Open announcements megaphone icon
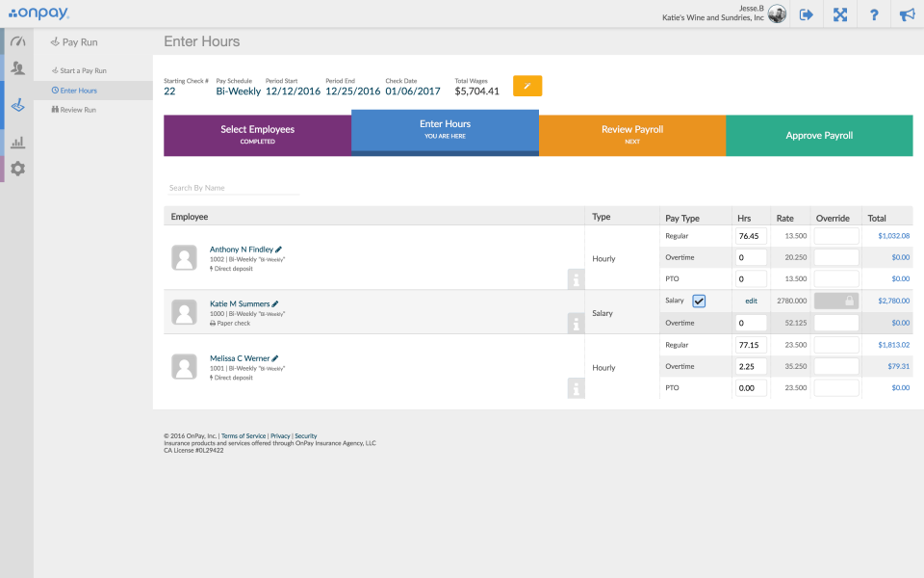 tap(907, 14)
